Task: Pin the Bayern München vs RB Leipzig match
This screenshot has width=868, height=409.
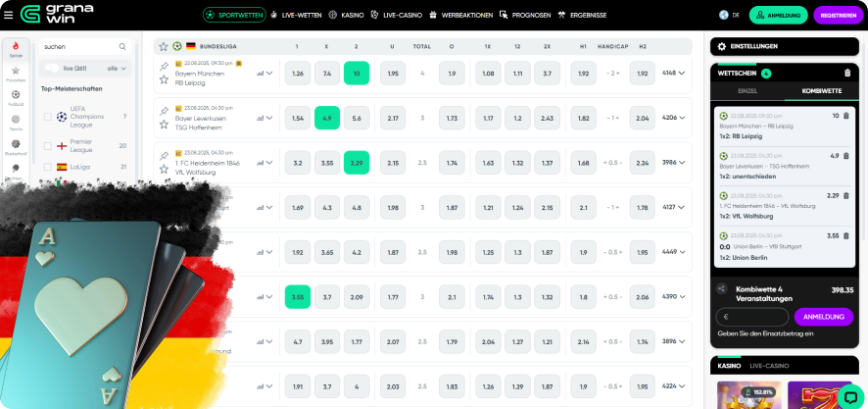Action: click(x=164, y=66)
